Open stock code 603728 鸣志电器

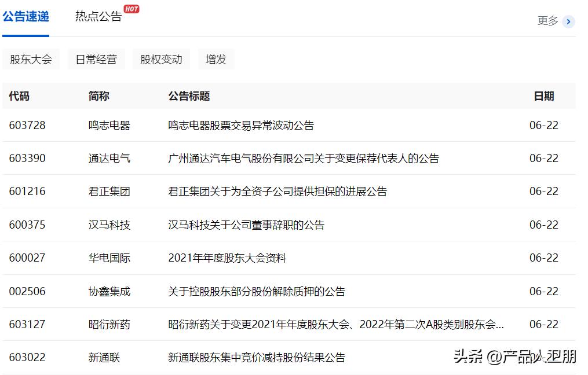click(25, 125)
